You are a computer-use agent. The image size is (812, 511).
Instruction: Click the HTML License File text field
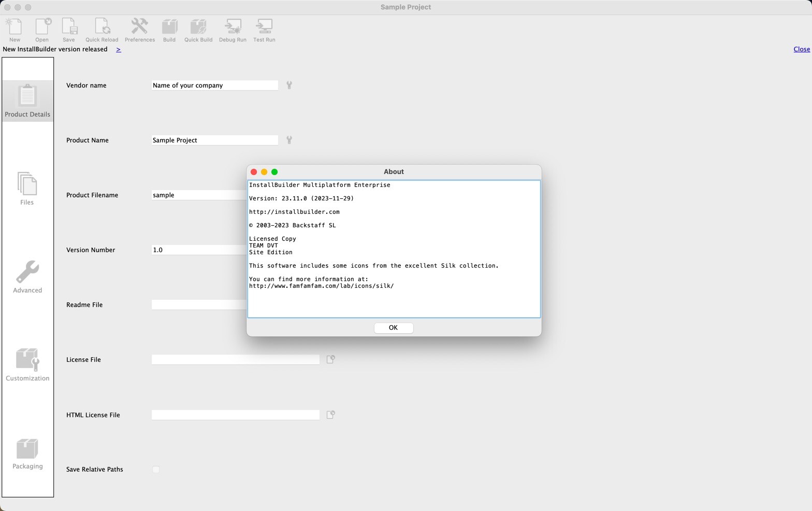[236, 415]
